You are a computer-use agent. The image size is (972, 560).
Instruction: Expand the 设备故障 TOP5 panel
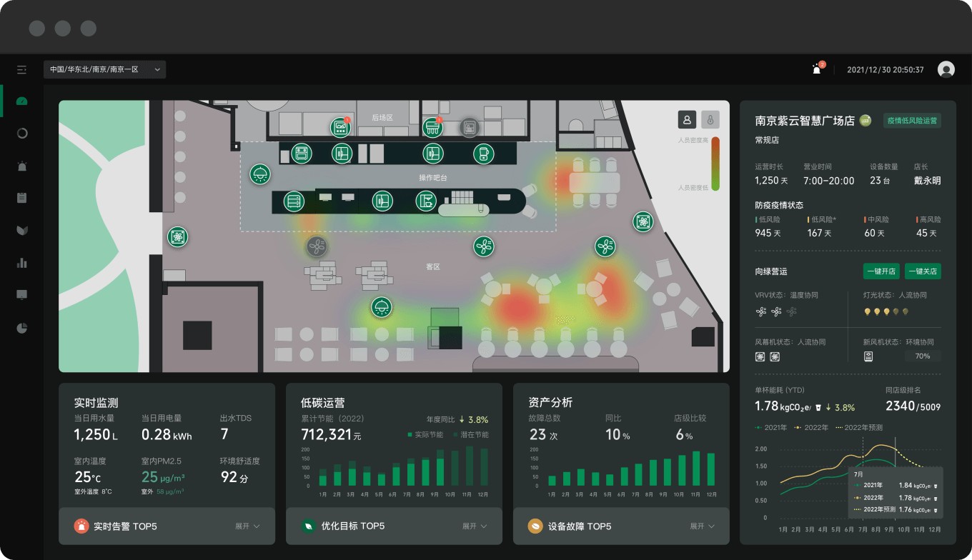click(702, 526)
